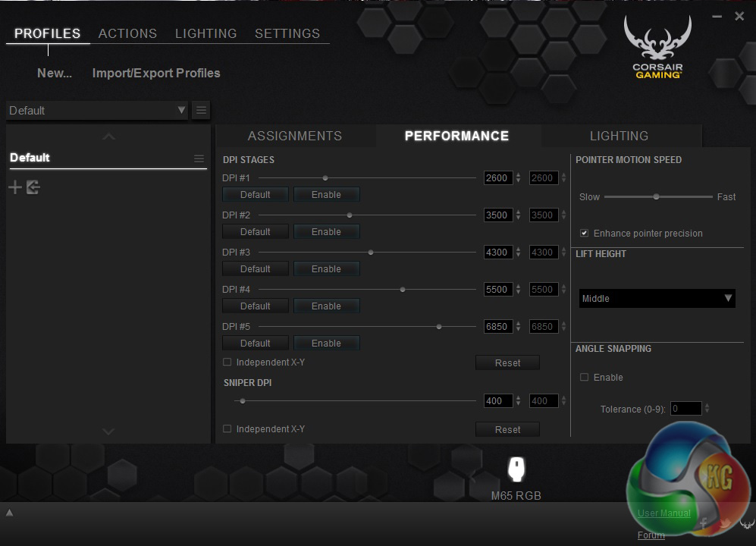Click the DPI #1 value field 2600
This screenshot has width=756, height=546.
tap(498, 178)
